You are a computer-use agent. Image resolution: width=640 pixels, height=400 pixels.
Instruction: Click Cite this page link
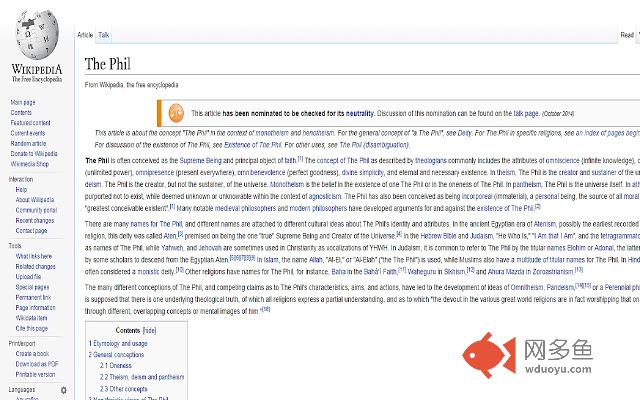click(31, 328)
